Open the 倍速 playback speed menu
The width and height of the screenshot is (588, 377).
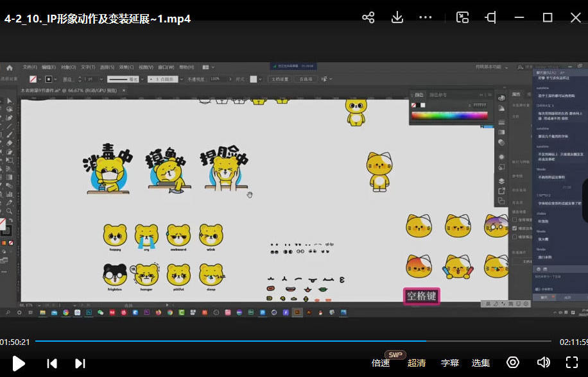coord(381,363)
